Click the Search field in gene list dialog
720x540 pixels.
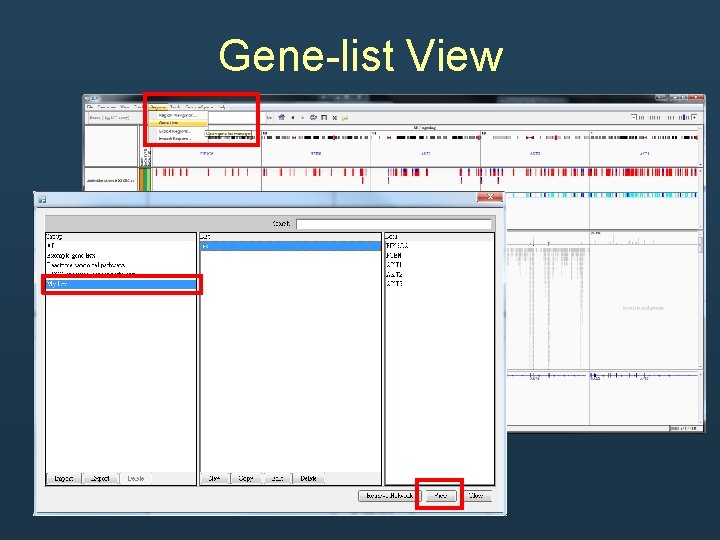(x=394, y=224)
